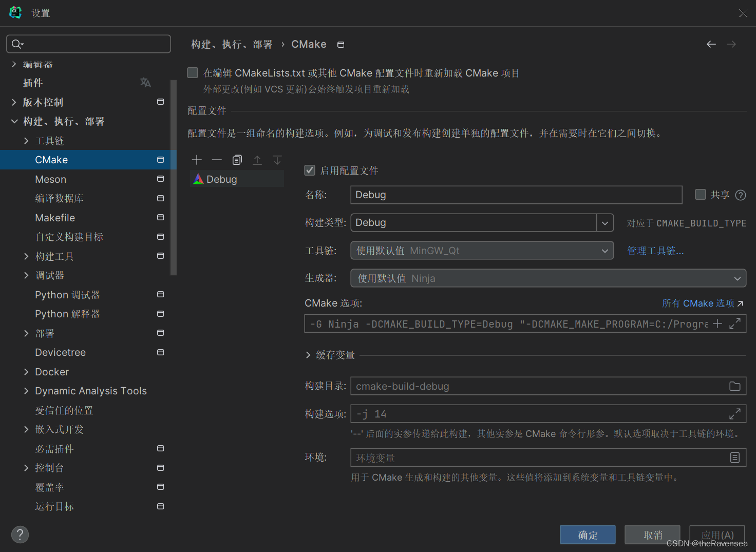Screen dimensions: 756x552
Task: Click project icon on Makefile row
Action: [160, 217]
